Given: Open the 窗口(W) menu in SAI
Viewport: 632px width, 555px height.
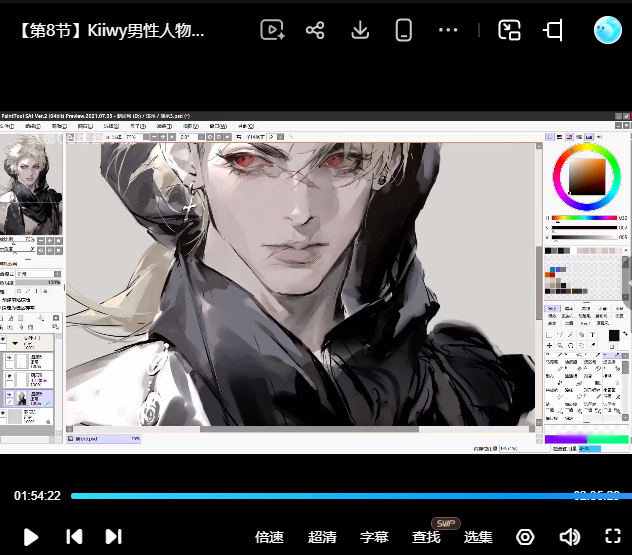Looking at the screenshot, I should (218, 126).
